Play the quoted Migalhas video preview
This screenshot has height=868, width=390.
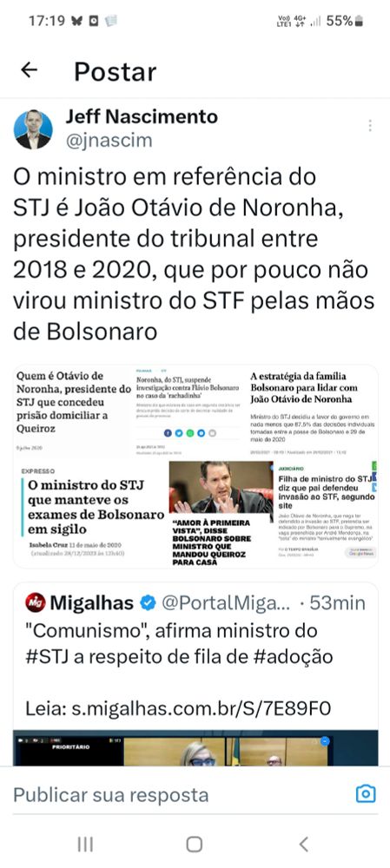[195, 748]
